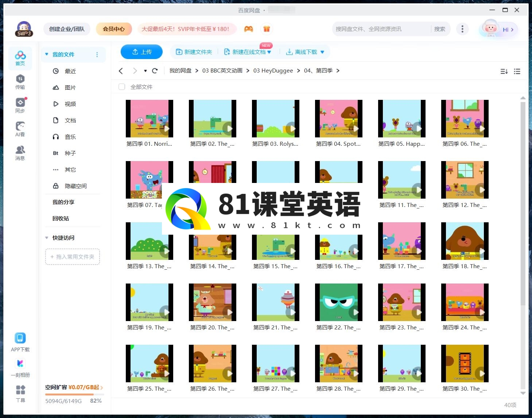This screenshot has width=532, height=418.
Task: Navigate to 03 BBC英文动画 breadcrumb
Action: [222, 71]
